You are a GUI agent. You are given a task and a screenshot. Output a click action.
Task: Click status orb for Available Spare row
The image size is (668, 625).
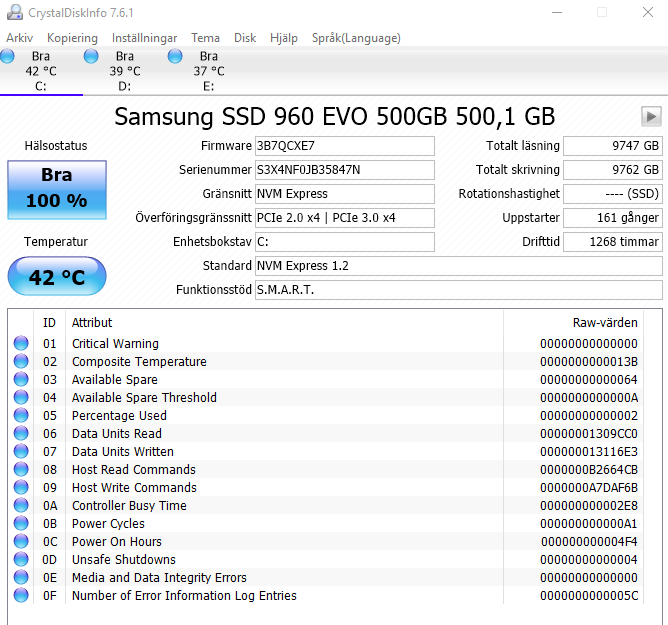pos(21,379)
